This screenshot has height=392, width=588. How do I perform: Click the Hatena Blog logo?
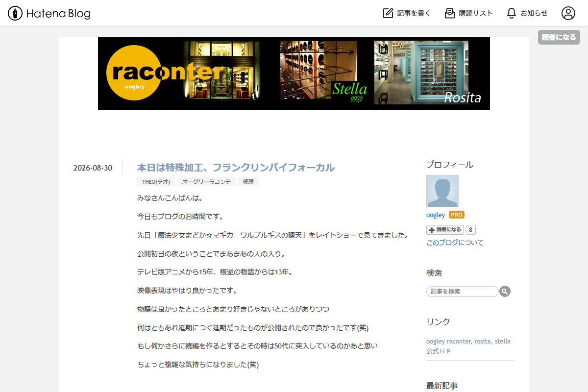click(49, 13)
